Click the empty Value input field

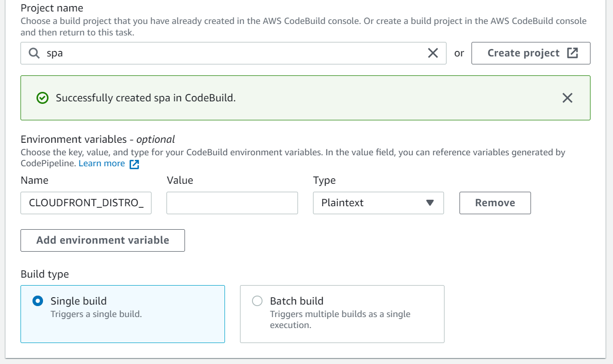pos(232,203)
